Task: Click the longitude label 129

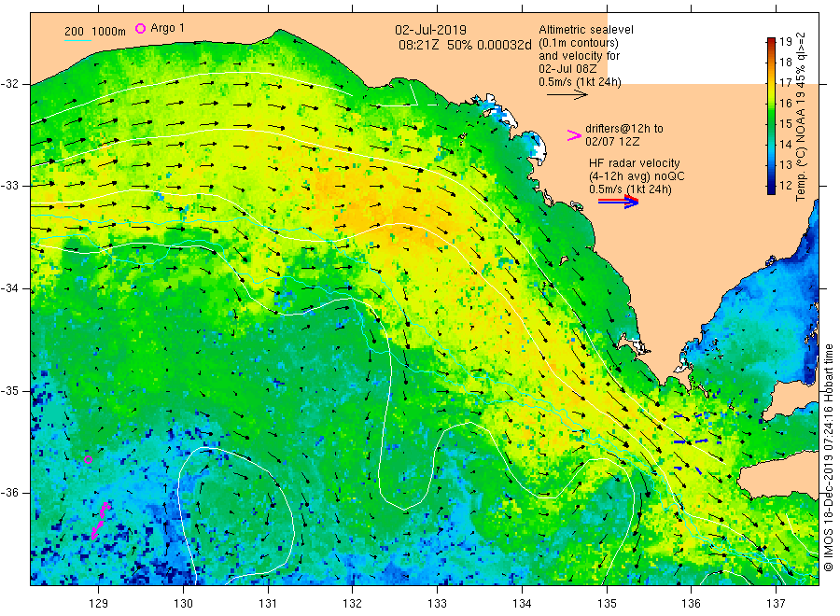Action: 99,604
